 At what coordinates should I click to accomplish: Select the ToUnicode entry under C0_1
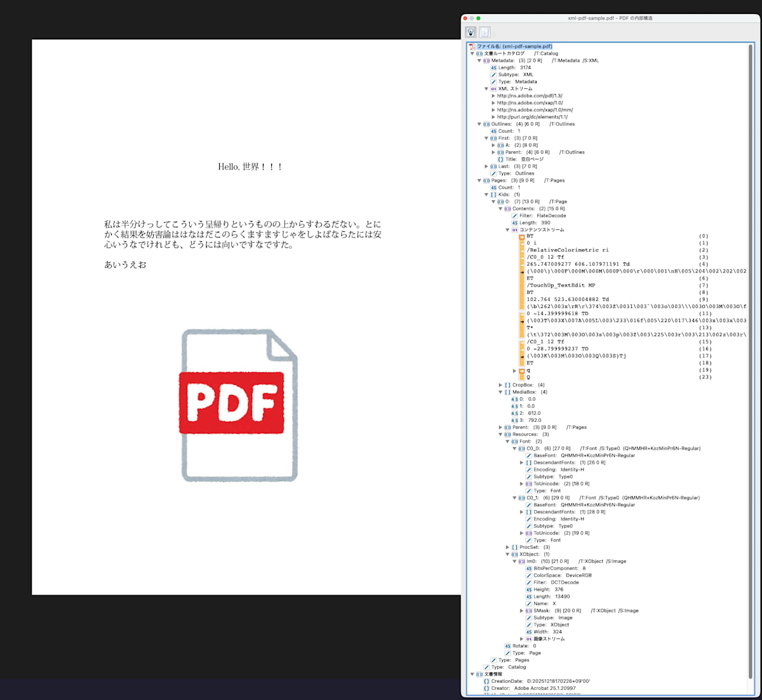click(547, 533)
